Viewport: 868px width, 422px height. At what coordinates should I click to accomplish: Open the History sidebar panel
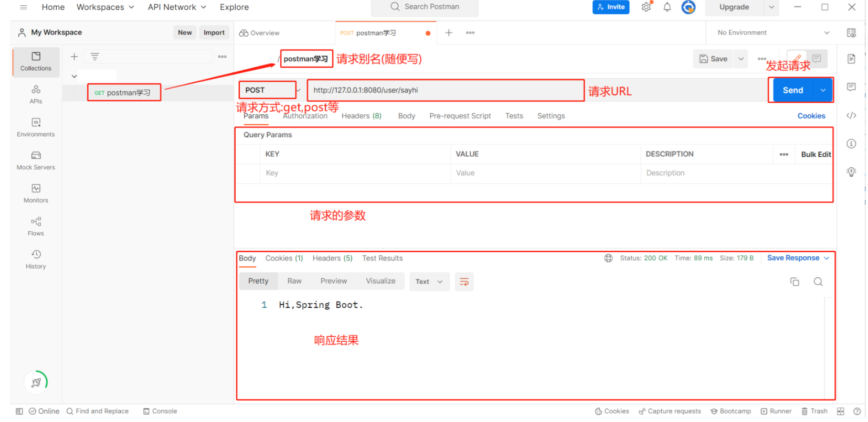tap(36, 260)
